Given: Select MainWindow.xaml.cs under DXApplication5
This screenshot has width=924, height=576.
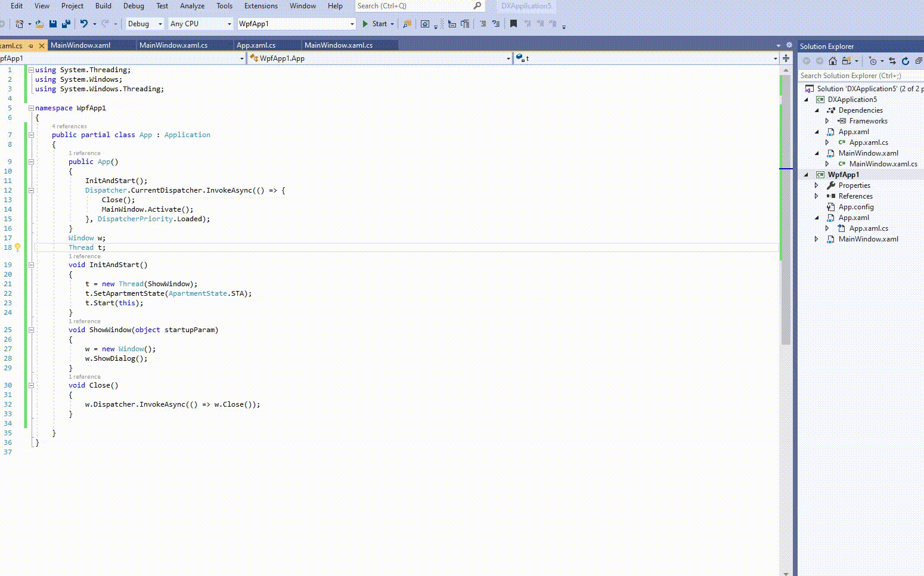Looking at the screenshot, I should click(x=883, y=164).
